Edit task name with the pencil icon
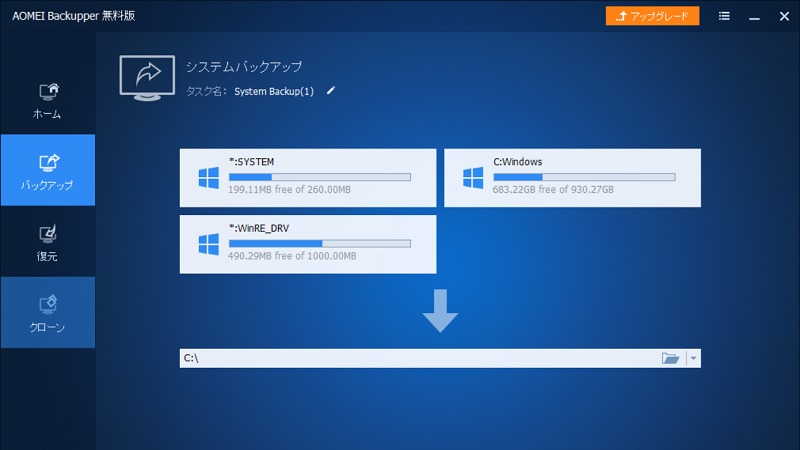Viewport: 800px width, 450px height. [331, 91]
